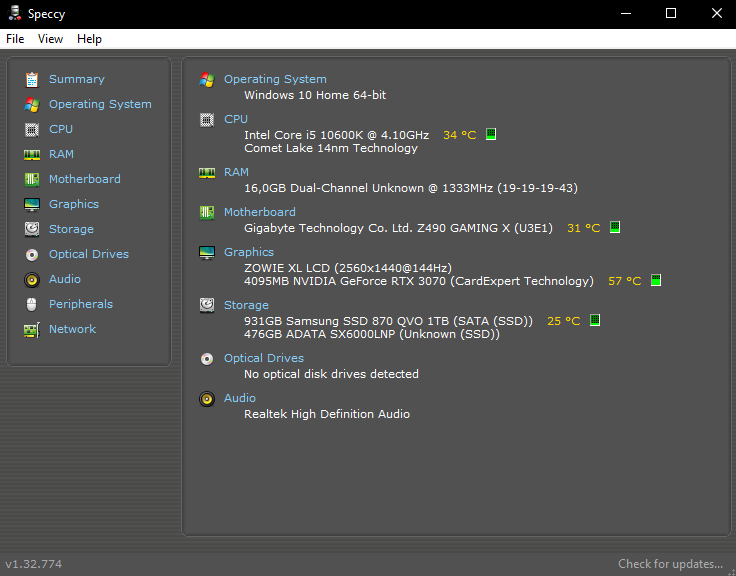Open the Help menu
Viewport: 736px width, 576px height.
click(x=89, y=39)
